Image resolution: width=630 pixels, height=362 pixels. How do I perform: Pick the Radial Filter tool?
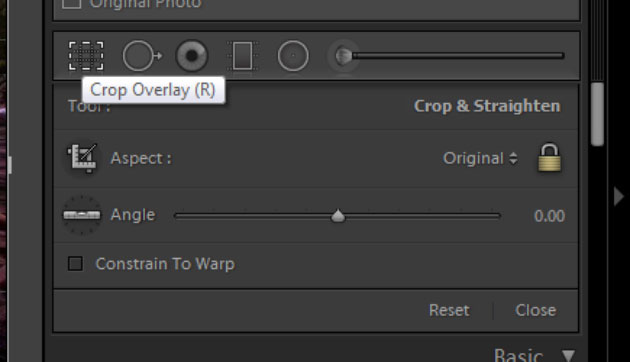pyautogui.click(x=293, y=56)
